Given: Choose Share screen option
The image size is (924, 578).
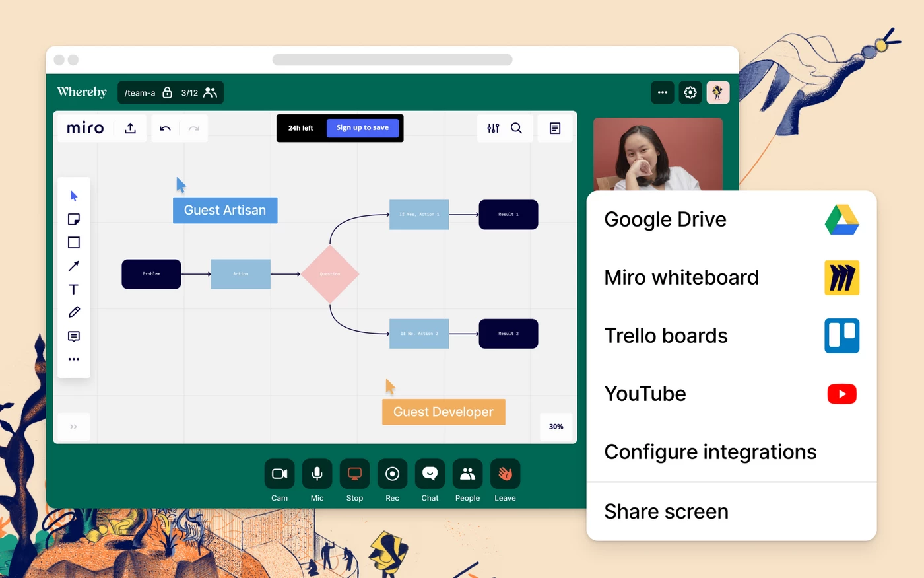Looking at the screenshot, I should tap(731, 511).
